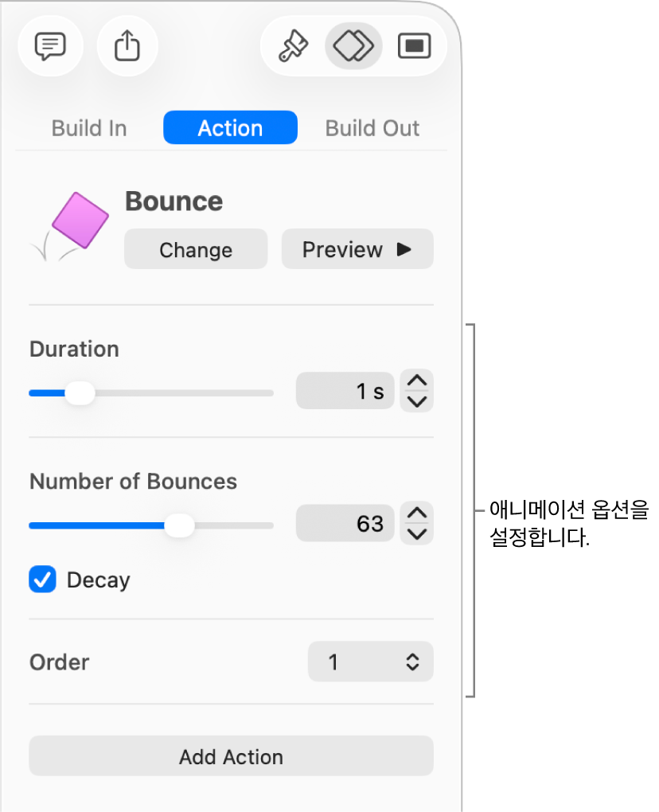Decrease Duration with the down arrow
Image resolution: width=659 pixels, height=812 pixels.
417,401
